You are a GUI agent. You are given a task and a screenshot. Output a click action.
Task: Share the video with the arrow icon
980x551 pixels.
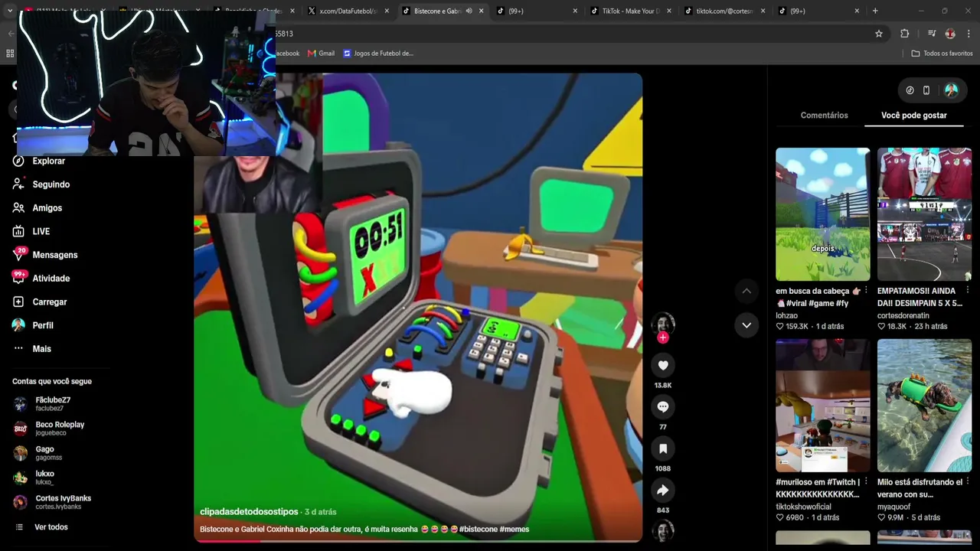point(663,490)
